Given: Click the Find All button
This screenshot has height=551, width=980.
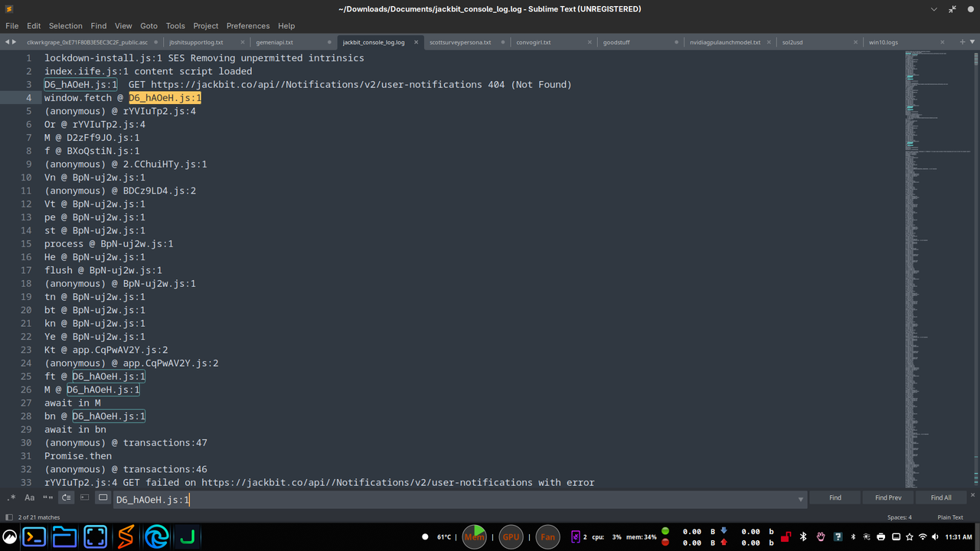Looking at the screenshot, I should pyautogui.click(x=941, y=498).
